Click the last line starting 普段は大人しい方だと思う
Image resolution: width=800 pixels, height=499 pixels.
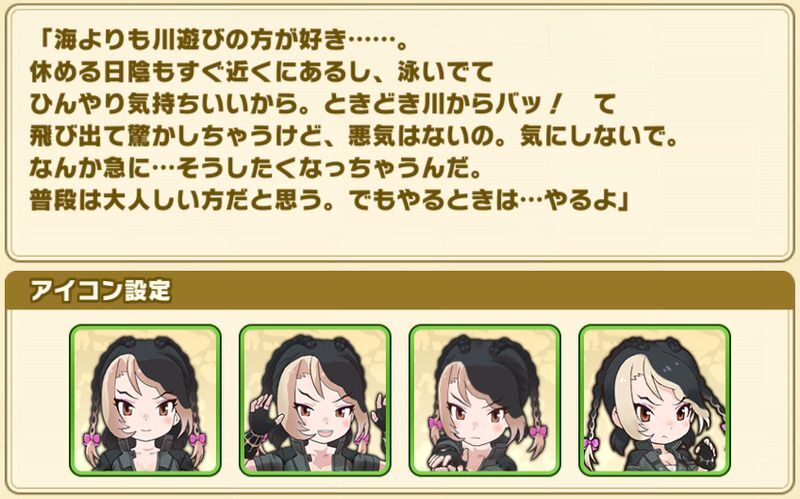330,202
